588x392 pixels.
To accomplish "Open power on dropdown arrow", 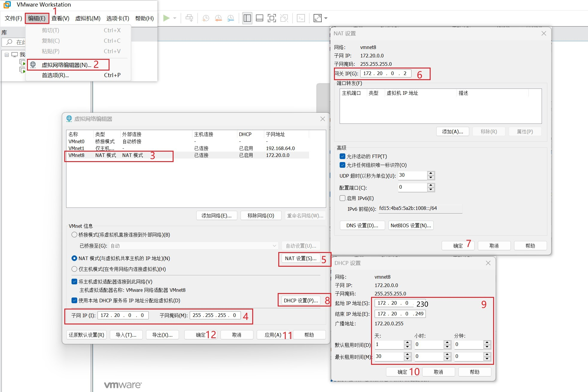I will click(x=175, y=18).
